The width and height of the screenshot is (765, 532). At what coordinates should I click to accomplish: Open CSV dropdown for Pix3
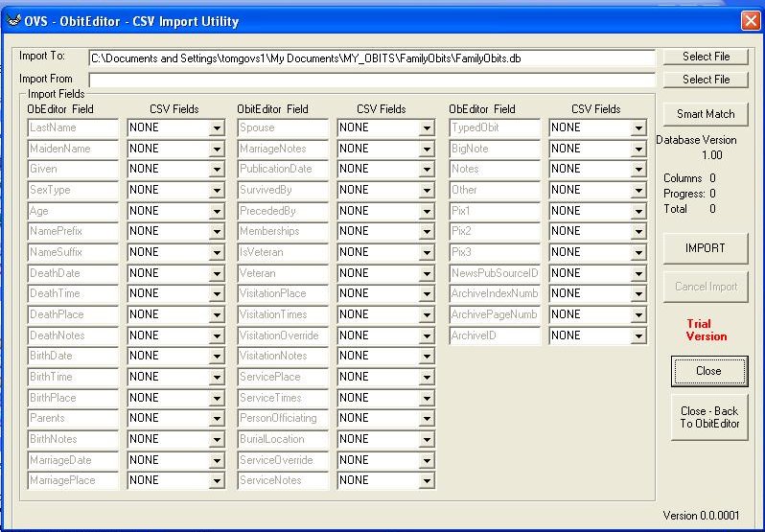coord(638,253)
